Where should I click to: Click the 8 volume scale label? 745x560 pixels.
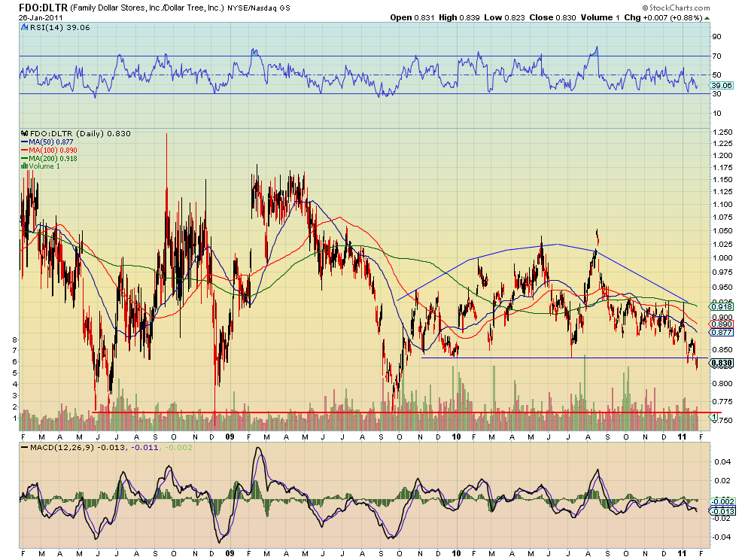(14, 340)
